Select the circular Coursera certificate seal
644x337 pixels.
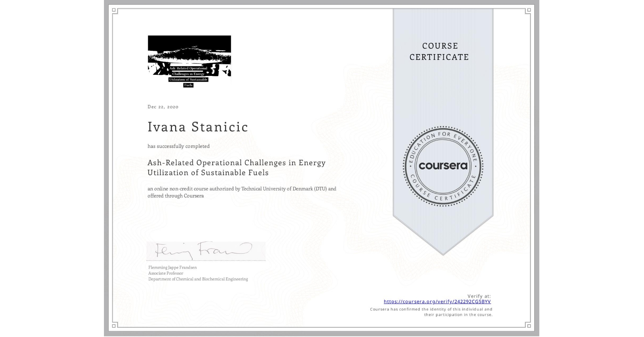(x=443, y=166)
